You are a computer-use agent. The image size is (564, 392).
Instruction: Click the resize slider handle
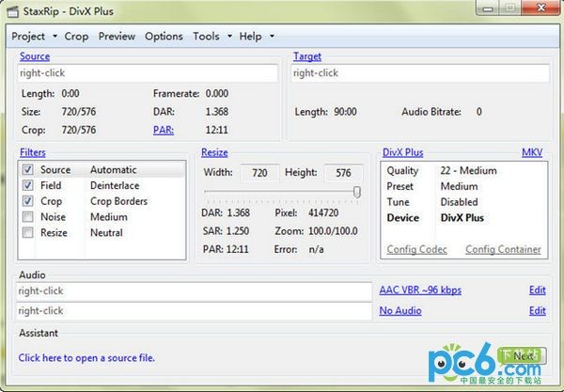click(x=357, y=192)
